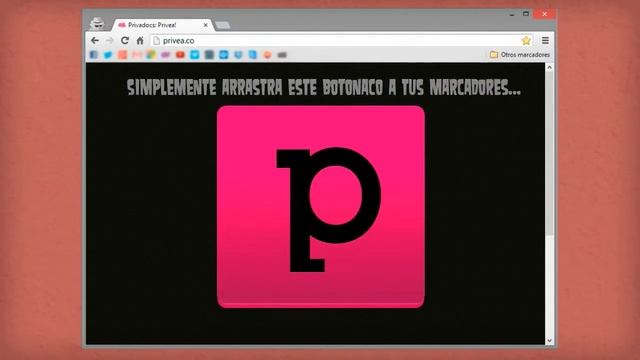Close the Chrome window
The height and width of the screenshot is (360, 640).
[x=545, y=14]
